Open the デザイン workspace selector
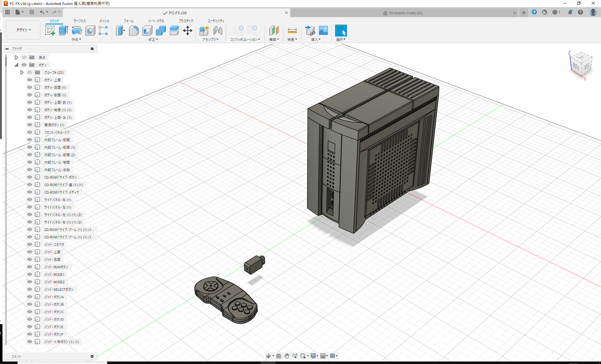The image size is (601, 364). 23,30
